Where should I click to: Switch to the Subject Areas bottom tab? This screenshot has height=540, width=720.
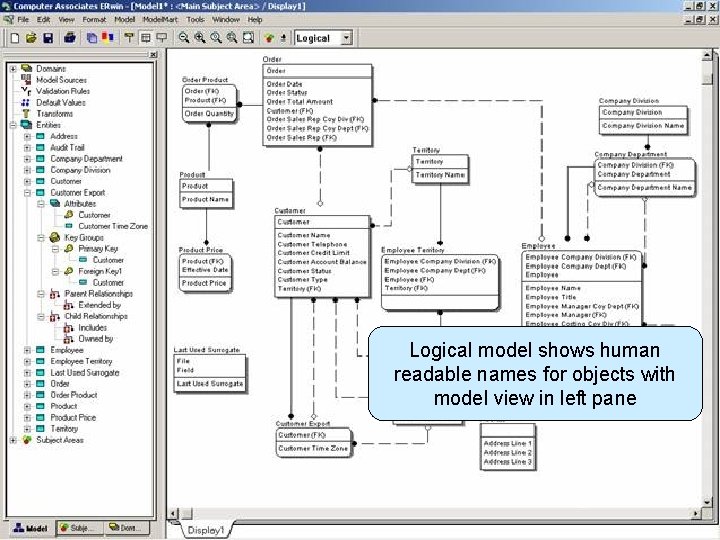pos(79,528)
